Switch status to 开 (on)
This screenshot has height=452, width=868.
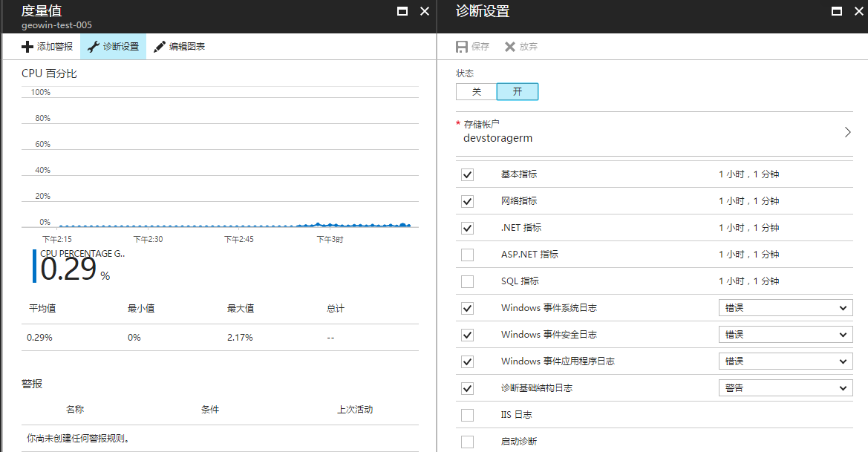(x=518, y=92)
